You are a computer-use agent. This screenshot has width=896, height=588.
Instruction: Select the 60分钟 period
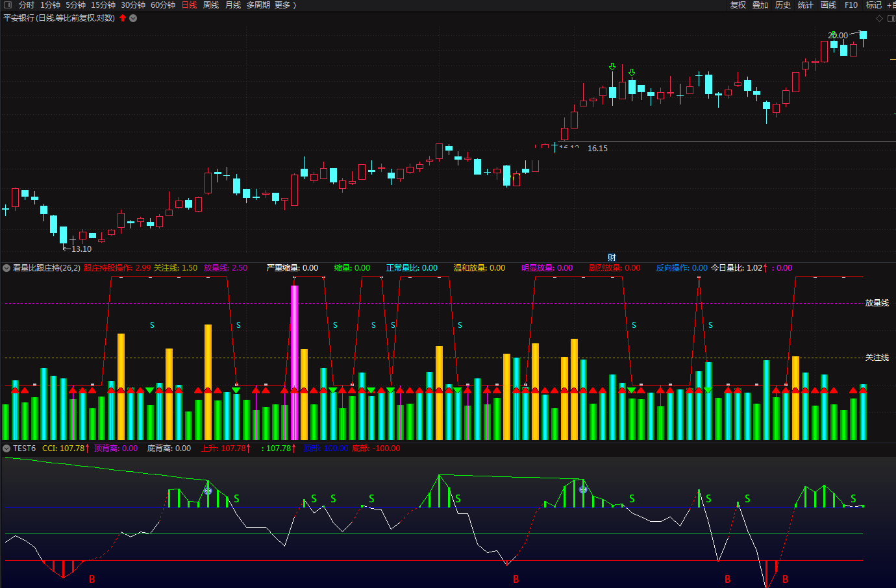[x=163, y=5]
